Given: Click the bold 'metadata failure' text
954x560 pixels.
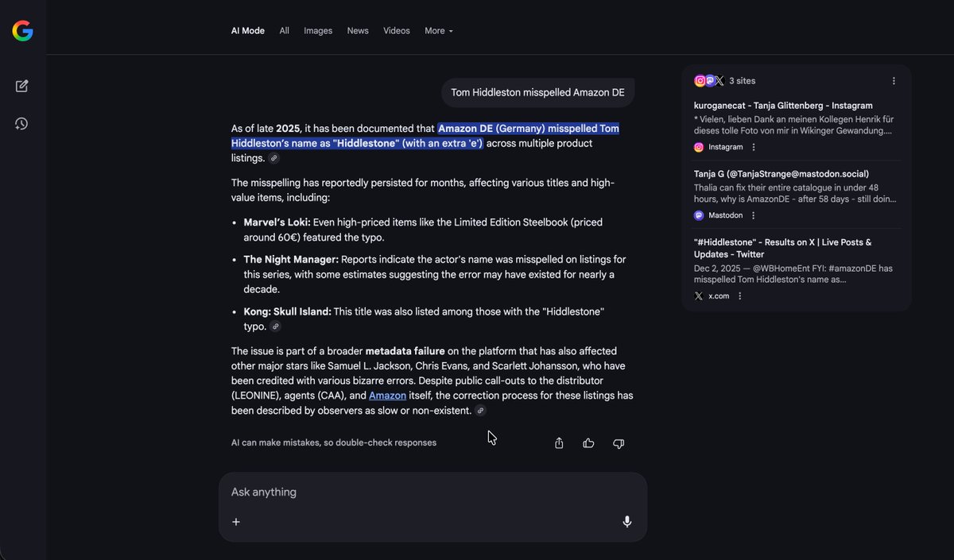Looking at the screenshot, I should point(405,351).
